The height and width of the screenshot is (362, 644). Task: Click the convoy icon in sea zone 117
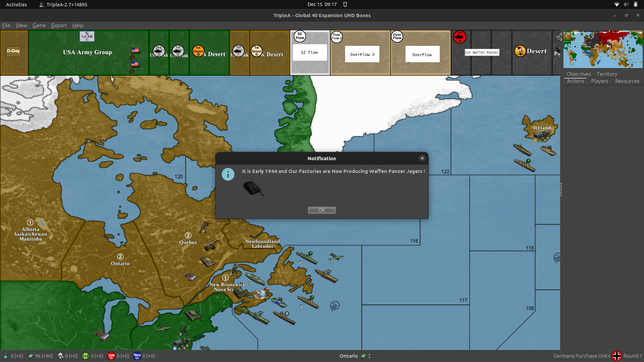pyautogui.click(x=334, y=306)
